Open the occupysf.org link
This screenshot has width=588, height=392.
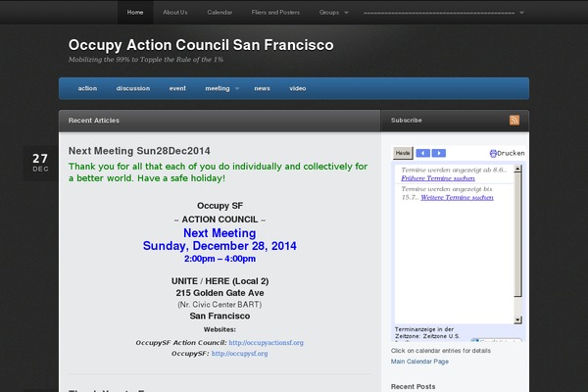coord(240,354)
